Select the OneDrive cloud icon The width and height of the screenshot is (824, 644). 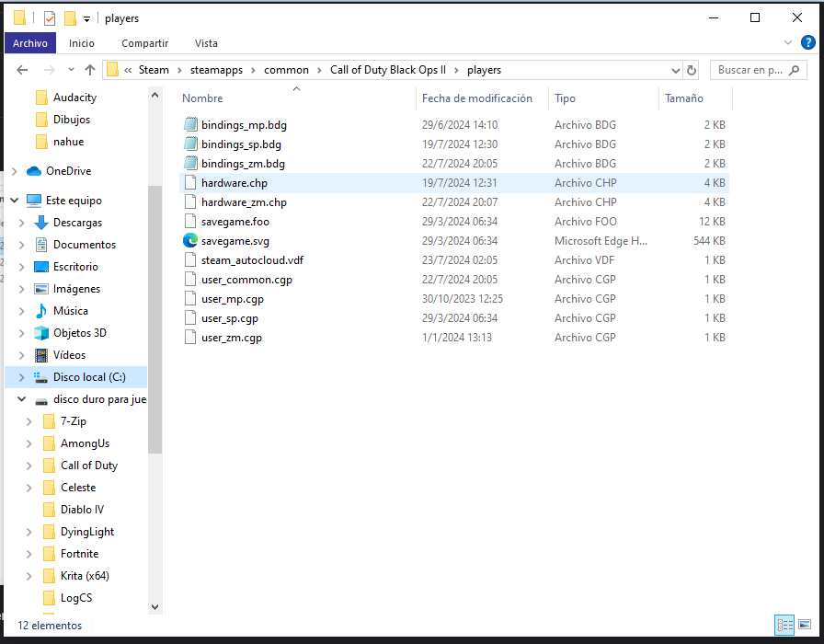point(34,171)
